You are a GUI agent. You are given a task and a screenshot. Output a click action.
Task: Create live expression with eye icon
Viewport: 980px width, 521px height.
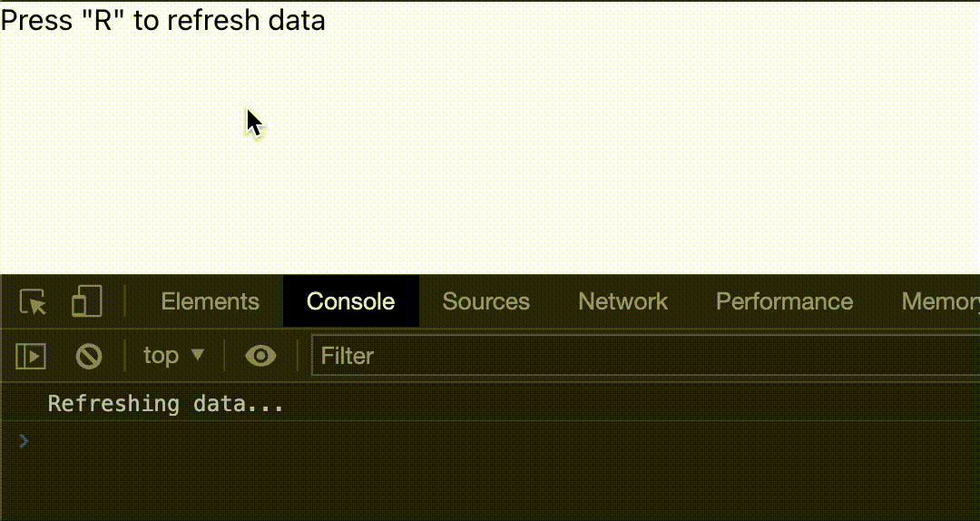[260, 356]
